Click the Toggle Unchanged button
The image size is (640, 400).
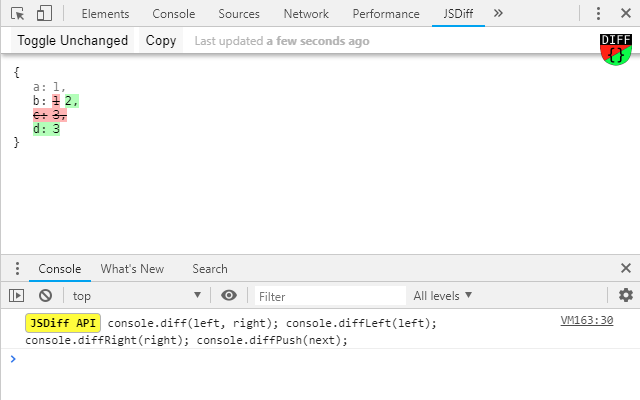[x=72, y=40]
